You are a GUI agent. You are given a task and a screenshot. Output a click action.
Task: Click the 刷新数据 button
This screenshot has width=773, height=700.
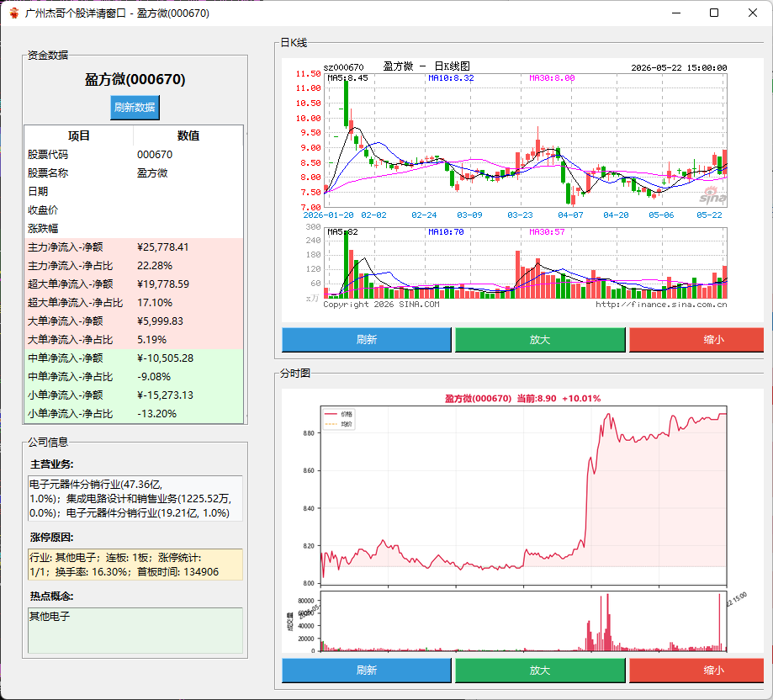click(135, 108)
